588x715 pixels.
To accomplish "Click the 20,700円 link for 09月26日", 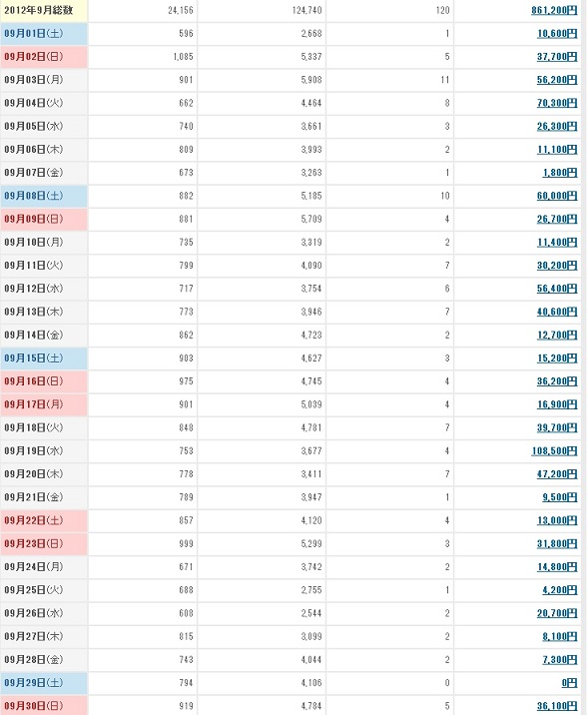I will pyautogui.click(x=557, y=613).
